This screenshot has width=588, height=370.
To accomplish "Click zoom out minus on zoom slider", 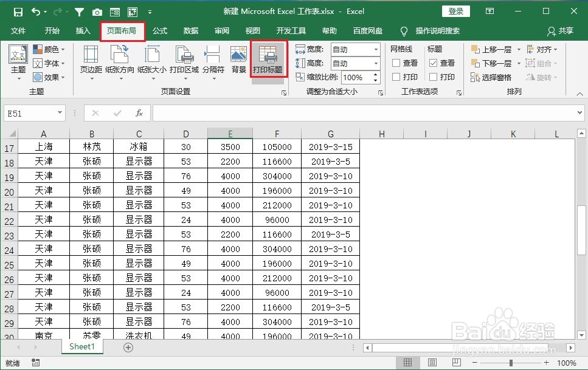I will click(x=475, y=363).
